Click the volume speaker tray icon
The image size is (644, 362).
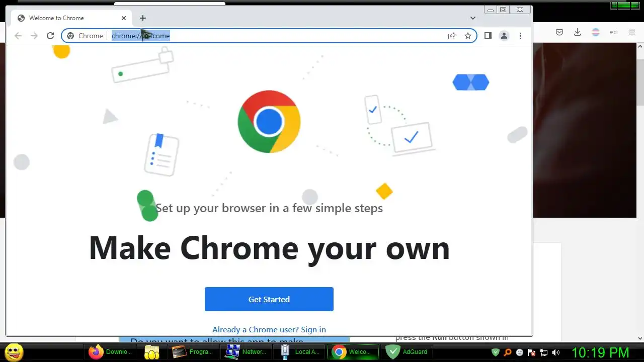click(556, 352)
